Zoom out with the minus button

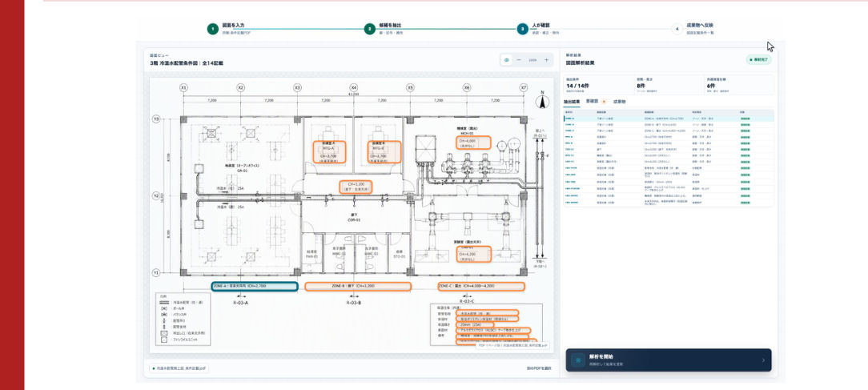pyautogui.click(x=519, y=60)
